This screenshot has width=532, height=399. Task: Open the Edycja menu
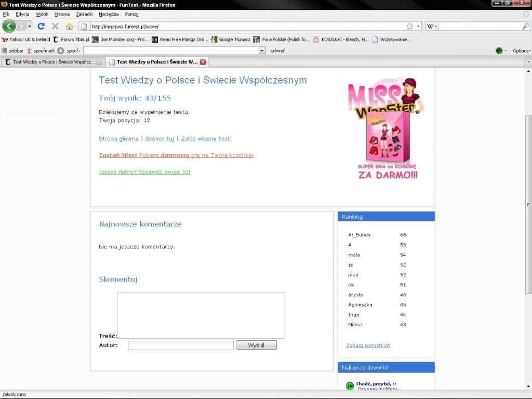(x=22, y=14)
